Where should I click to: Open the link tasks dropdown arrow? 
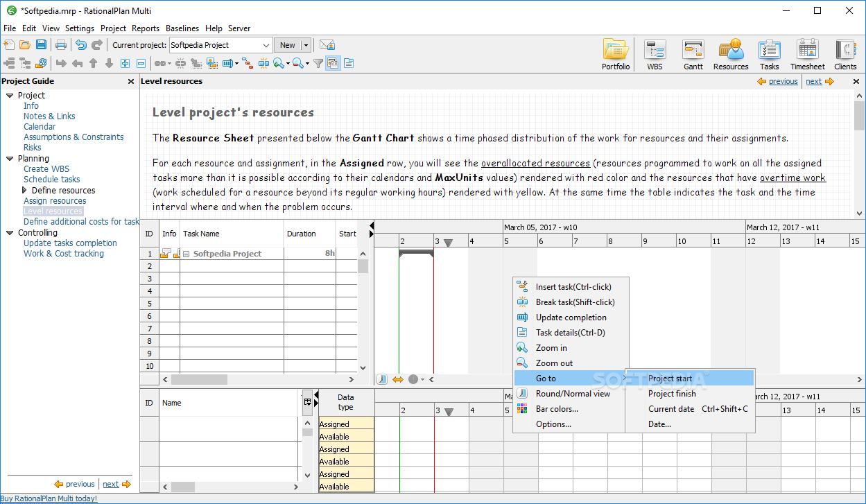[x=169, y=63]
